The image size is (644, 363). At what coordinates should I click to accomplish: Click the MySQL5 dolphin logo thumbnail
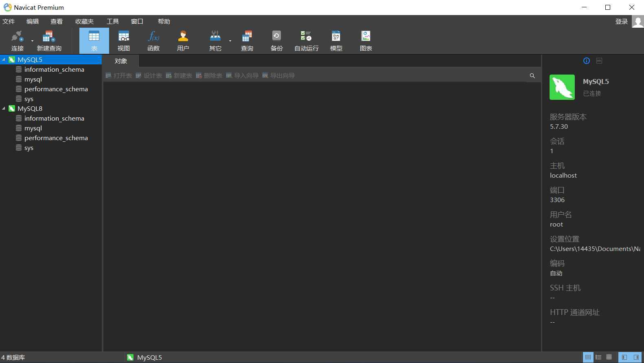[x=562, y=87]
